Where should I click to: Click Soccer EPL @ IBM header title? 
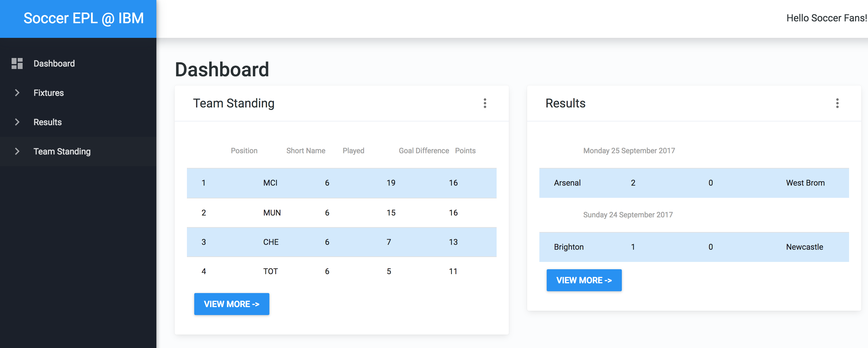pos(83,18)
